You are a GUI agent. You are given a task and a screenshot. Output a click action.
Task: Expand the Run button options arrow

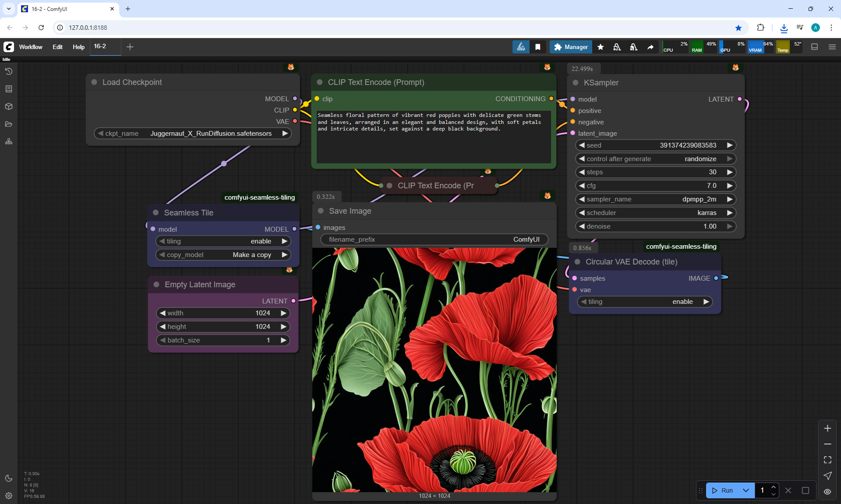(746, 490)
